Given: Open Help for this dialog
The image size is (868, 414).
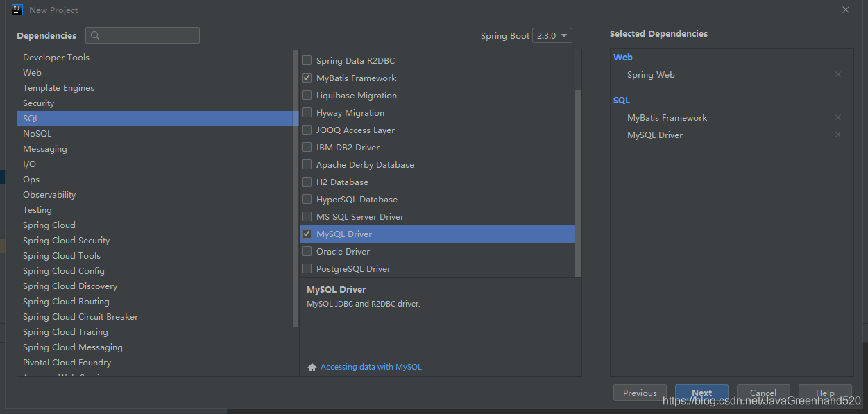Looking at the screenshot, I should (825, 393).
